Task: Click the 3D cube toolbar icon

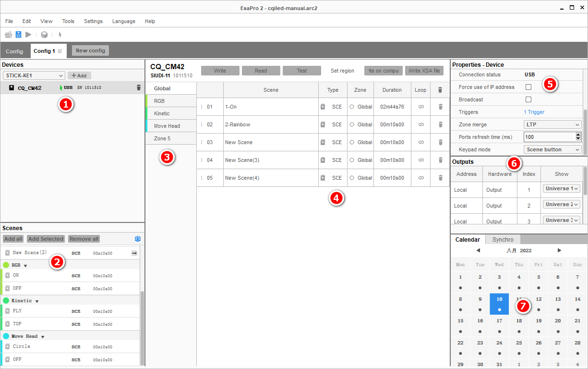Action: 44,35
